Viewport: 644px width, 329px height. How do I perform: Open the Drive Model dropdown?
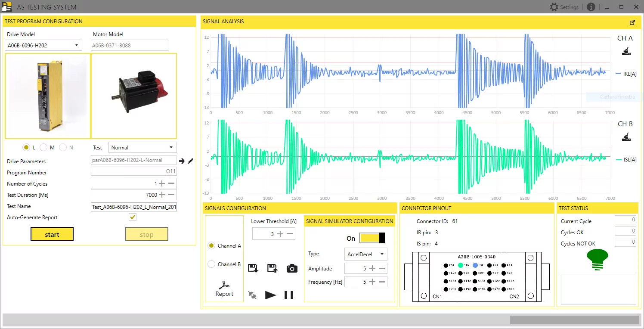point(43,45)
